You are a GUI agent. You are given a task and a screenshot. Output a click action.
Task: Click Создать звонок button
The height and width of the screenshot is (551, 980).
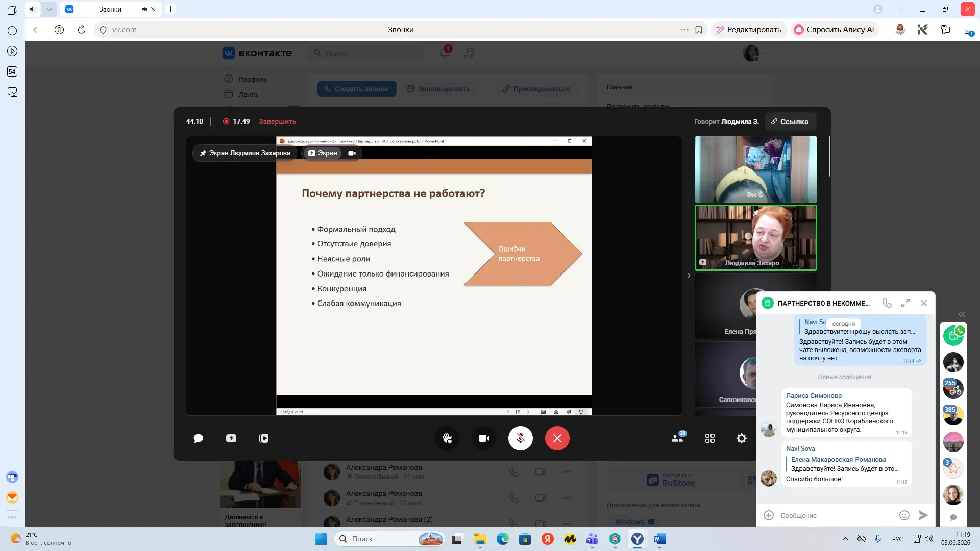coord(357,89)
